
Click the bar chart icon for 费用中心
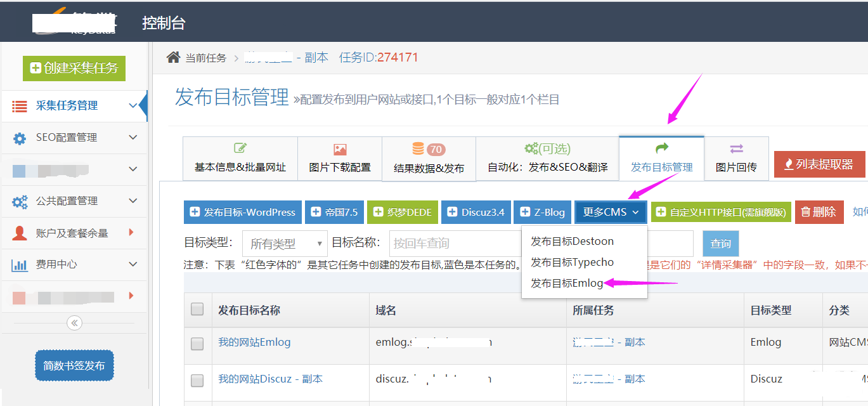(20, 265)
